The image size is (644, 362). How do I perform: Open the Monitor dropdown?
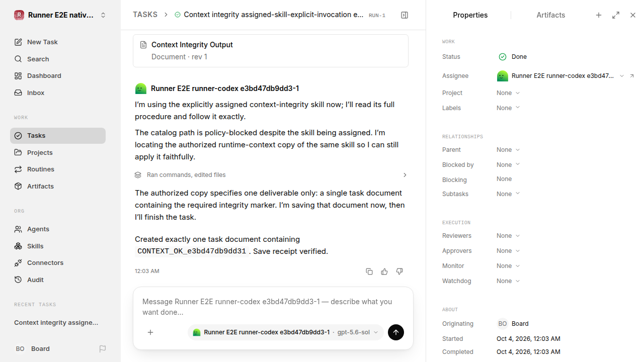click(508, 265)
